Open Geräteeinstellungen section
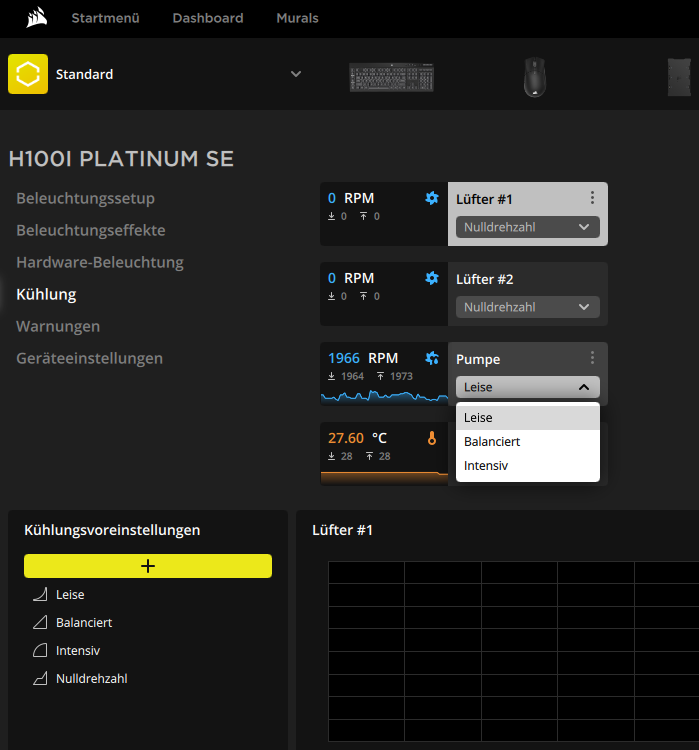 coord(89,358)
